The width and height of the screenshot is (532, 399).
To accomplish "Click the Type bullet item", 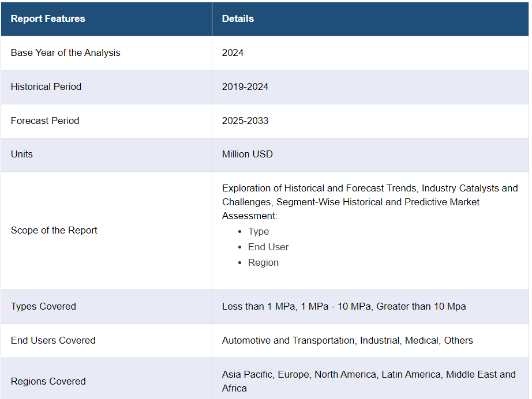I will point(258,231).
